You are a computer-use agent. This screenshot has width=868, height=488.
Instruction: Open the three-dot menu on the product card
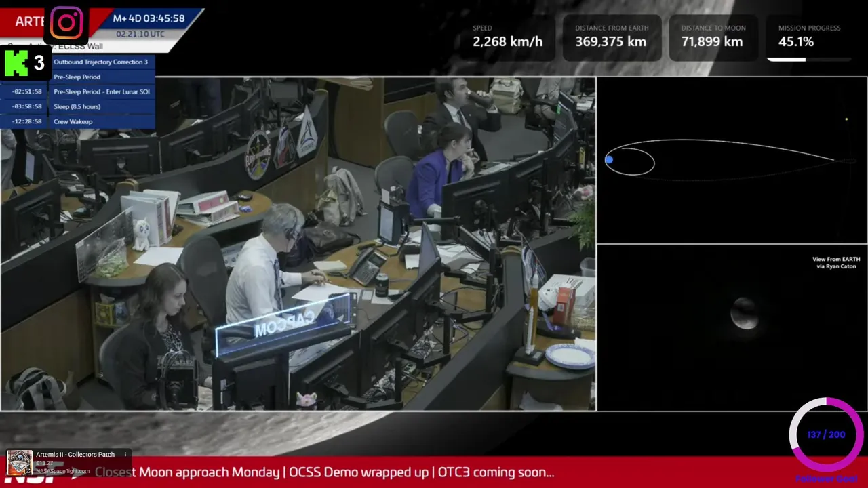125,454
